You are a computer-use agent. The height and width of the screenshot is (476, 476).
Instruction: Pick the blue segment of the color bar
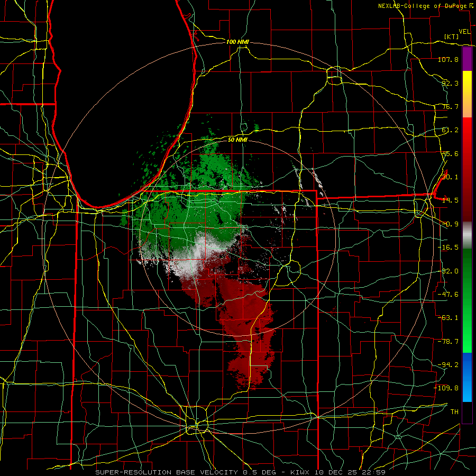467,377
